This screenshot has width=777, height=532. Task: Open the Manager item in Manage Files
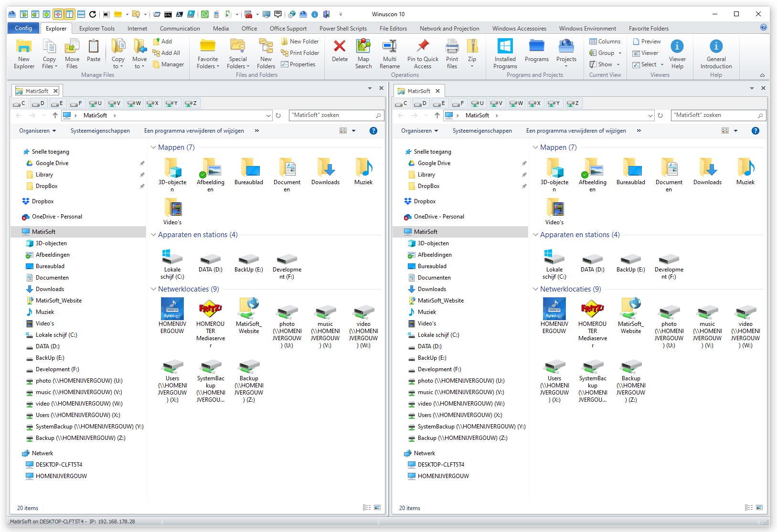pyautogui.click(x=168, y=64)
